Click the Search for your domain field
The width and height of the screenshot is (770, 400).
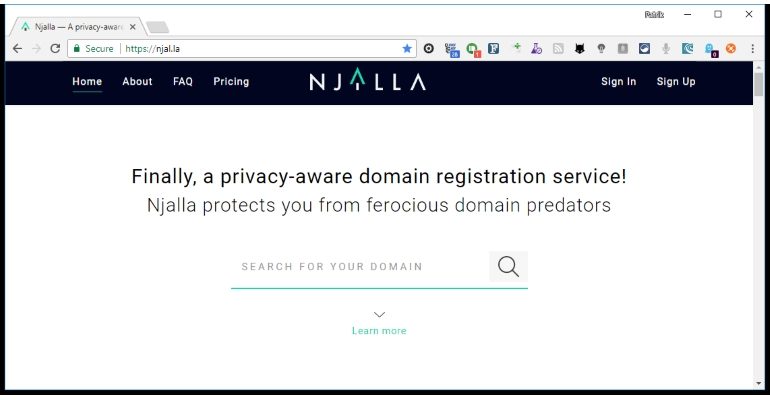pos(359,267)
